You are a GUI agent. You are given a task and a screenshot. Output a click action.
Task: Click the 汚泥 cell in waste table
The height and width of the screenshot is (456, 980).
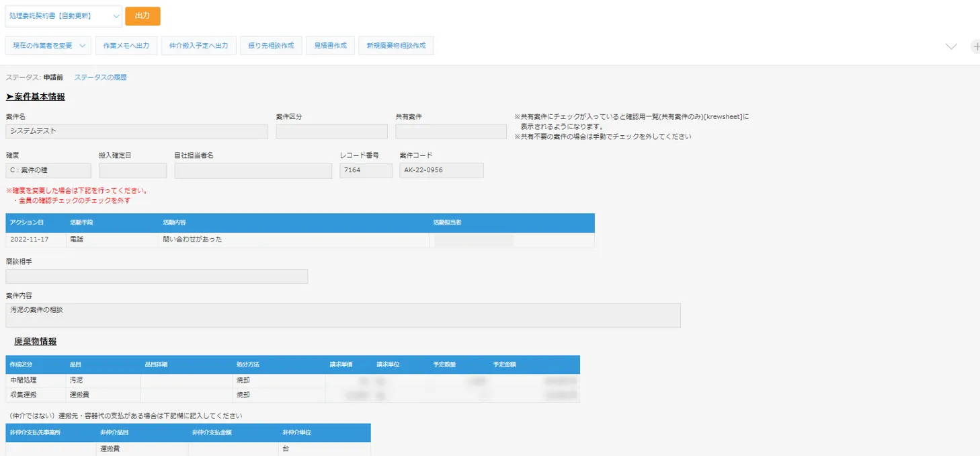(x=104, y=381)
